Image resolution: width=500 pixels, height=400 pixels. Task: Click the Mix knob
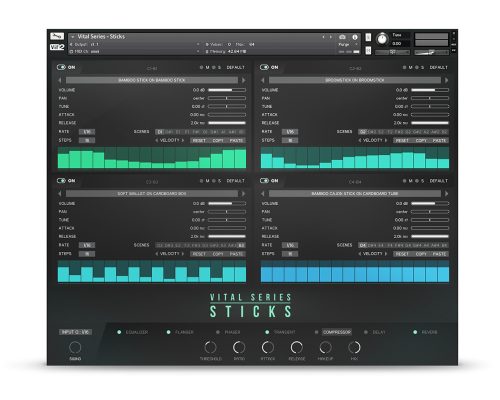coord(354,347)
